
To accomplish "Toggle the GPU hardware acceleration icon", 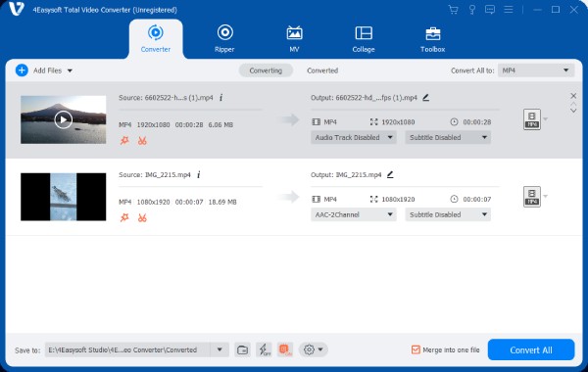I will pyautogui.click(x=285, y=349).
